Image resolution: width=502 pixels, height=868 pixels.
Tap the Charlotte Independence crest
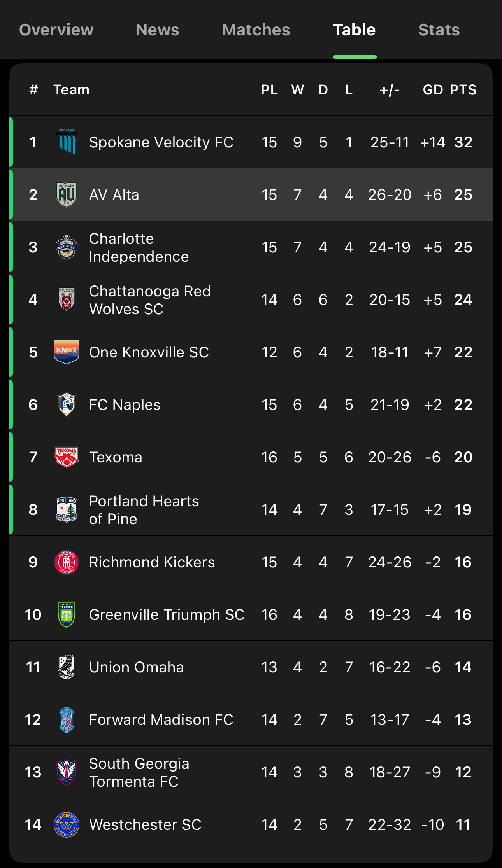coord(67,247)
